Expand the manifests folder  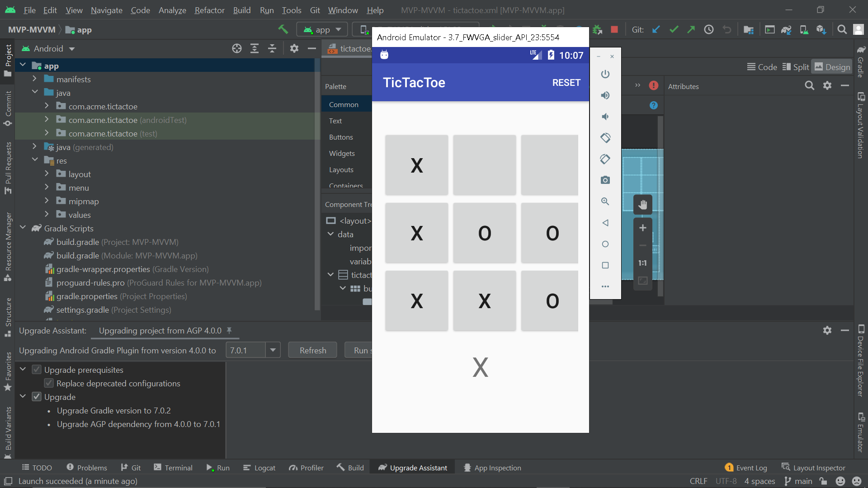pos(34,79)
